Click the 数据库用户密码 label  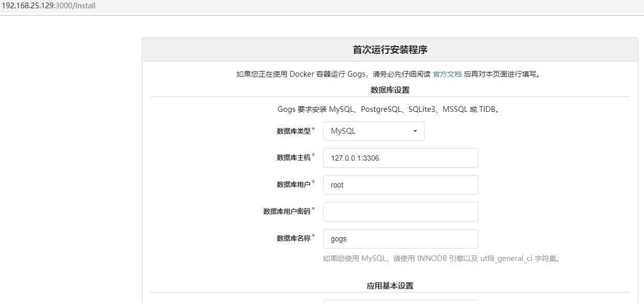[287, 211]
